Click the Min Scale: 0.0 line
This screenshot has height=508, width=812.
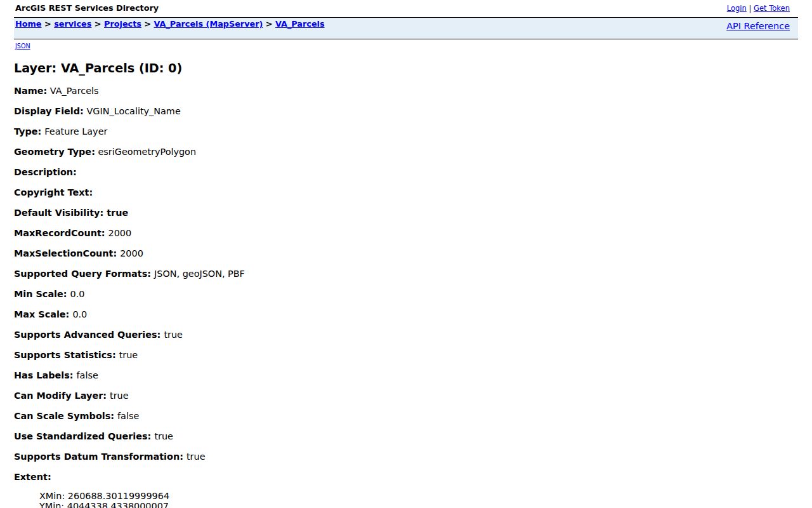[49, 294]
